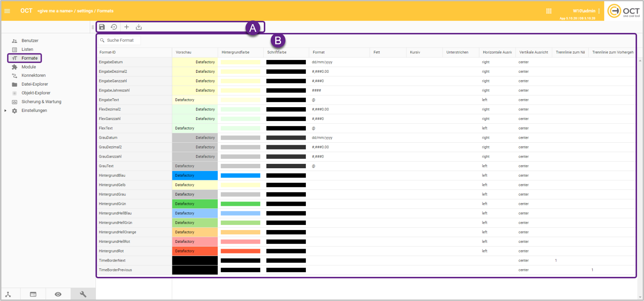This screenshot has width=644, height=301.
Task: Click the download import icon in toolbar
Action: coord(139,27)
